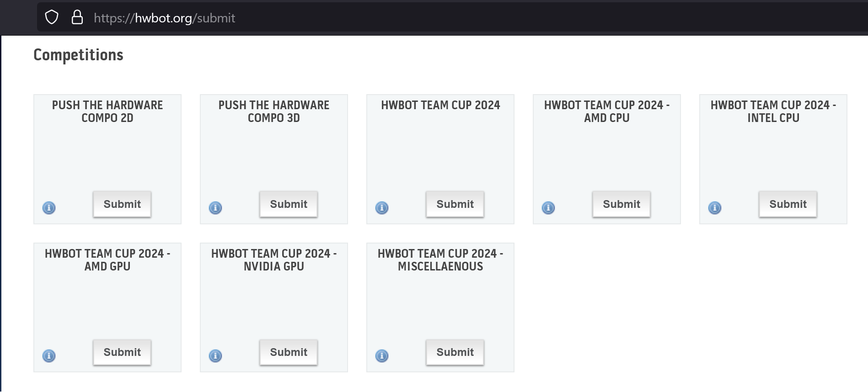
Task: Select the HWBOT Team Cup 2024 card title
Action: pyautogui.click(x=440, y=105)
